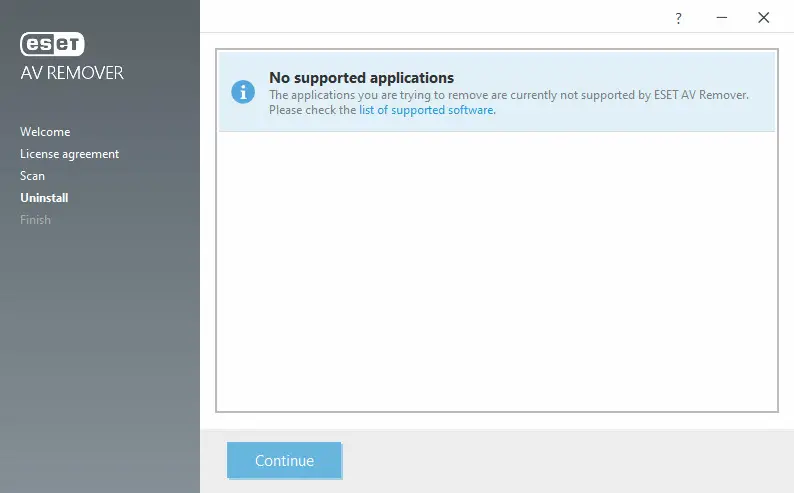Viewport: 794px width, 493px height.
Task: Click the blue info icon
Action: tap(243, 92)
